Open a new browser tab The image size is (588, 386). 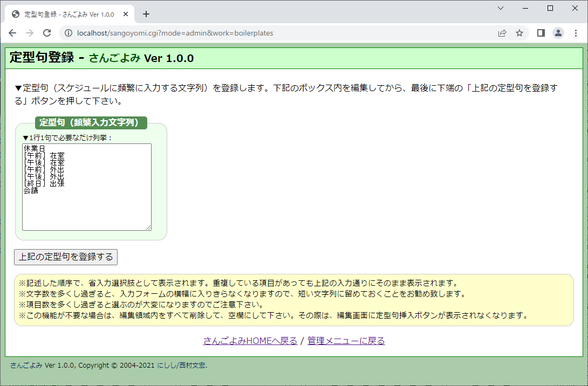[146, 14]
